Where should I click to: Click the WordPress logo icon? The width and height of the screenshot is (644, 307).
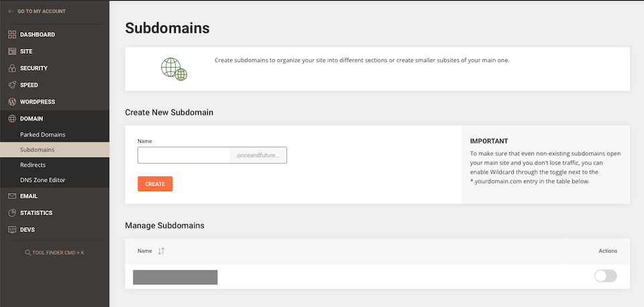coord(12,102)
